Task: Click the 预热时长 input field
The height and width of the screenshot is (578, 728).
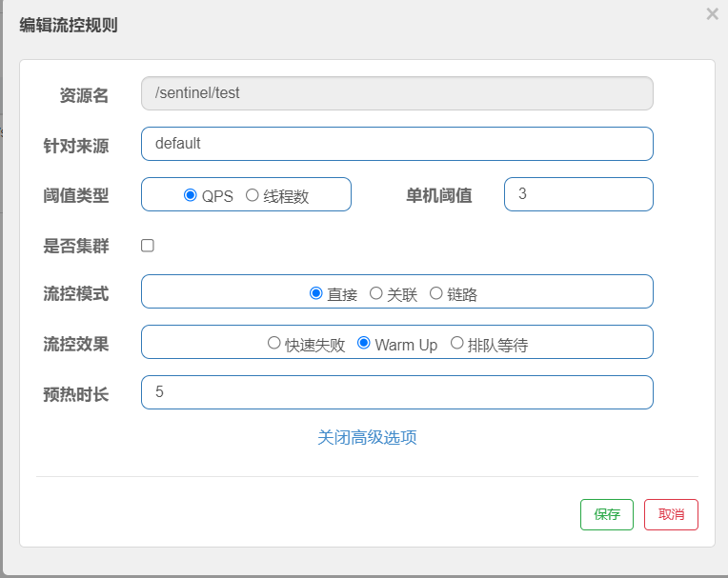Action: [x=396, y=392]
